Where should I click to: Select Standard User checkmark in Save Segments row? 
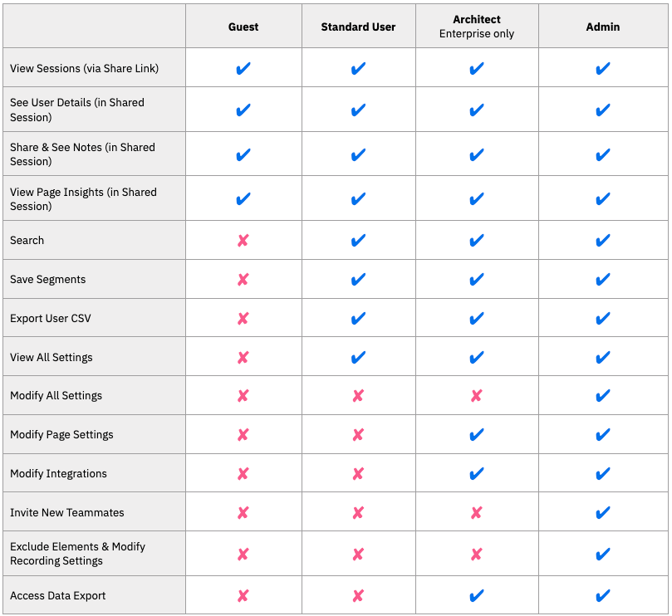pos(358,279)
